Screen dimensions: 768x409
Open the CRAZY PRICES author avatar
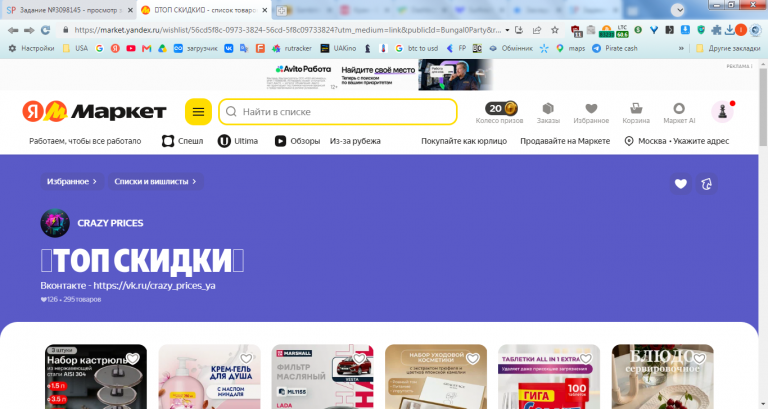coord(55,223)
